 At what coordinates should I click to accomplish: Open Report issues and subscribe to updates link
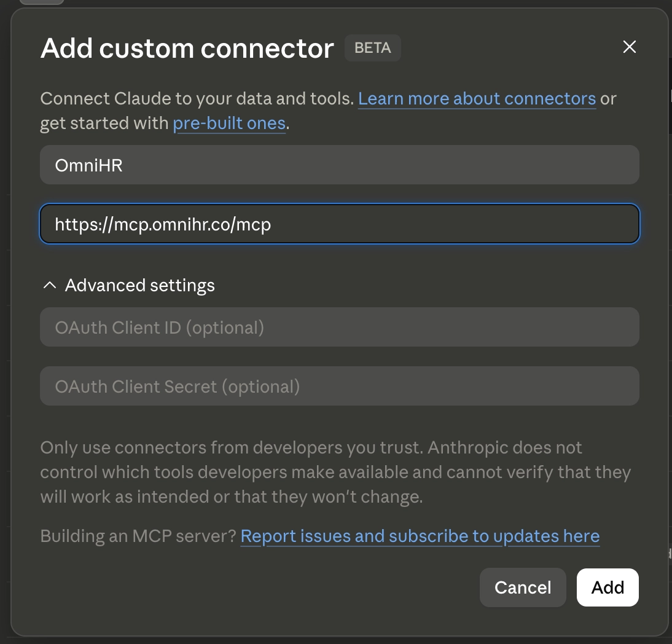[x=420, y=536]
